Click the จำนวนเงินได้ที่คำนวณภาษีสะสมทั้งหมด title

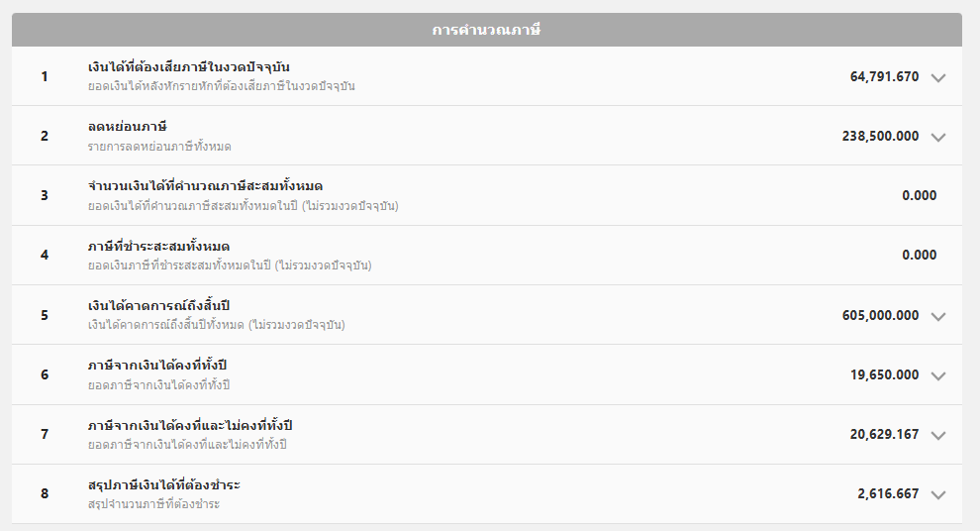[205, 186]
